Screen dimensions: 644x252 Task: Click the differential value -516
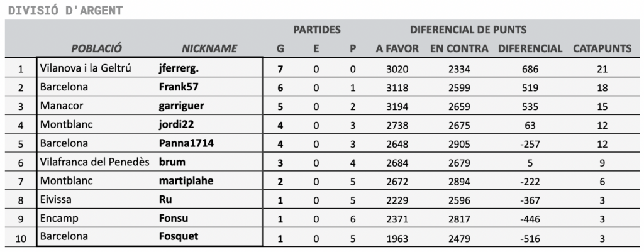pyautogui.click(x=530, y=238)
